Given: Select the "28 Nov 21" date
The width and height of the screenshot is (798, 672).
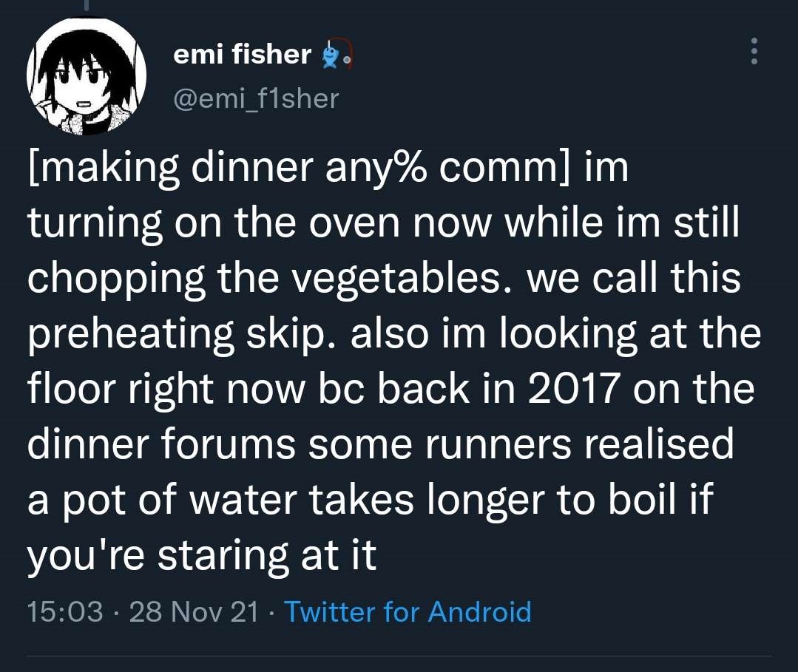Looking at the screenshot, I should [x=194, y=612].
